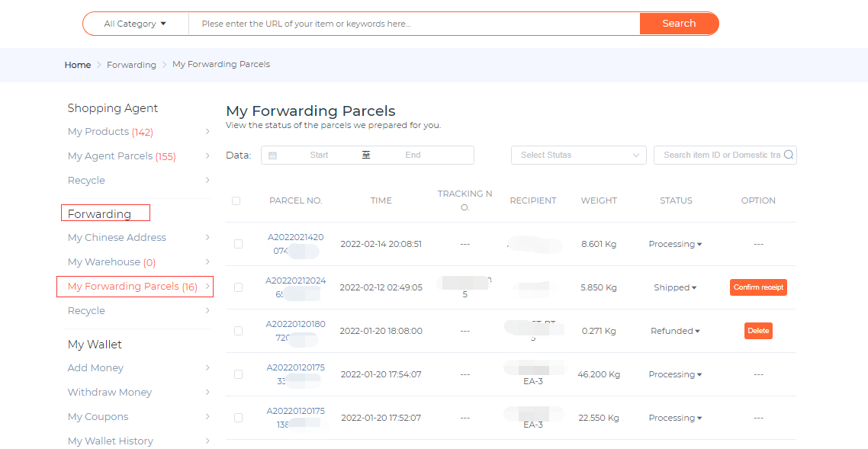The height and width of the screenshot is (449, 868).
Task: Check the box for the 2022-02-12 02:49:05 parcel
Action: (x=238, y=287)
